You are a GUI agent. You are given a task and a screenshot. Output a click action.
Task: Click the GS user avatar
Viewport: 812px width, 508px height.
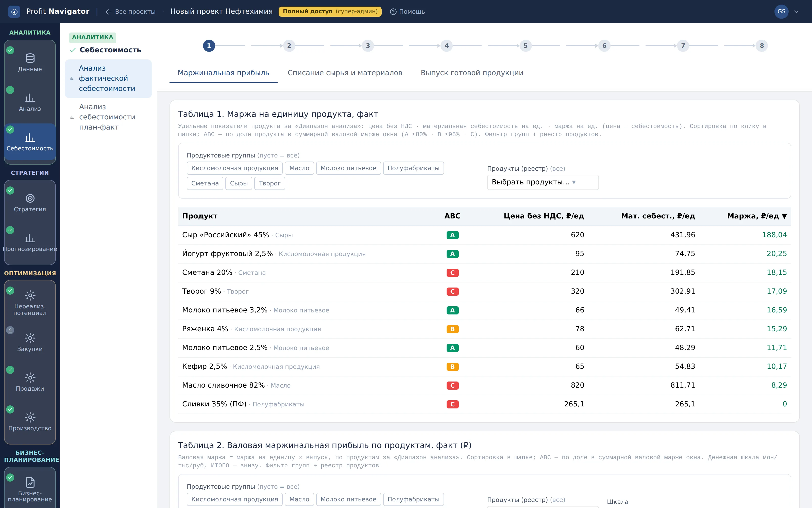click(781, 11)
